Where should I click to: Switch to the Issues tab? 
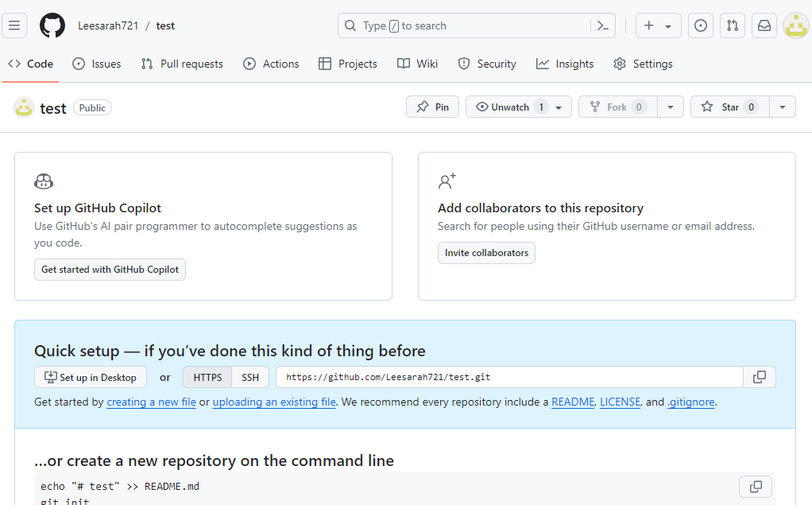coord(97,64)
